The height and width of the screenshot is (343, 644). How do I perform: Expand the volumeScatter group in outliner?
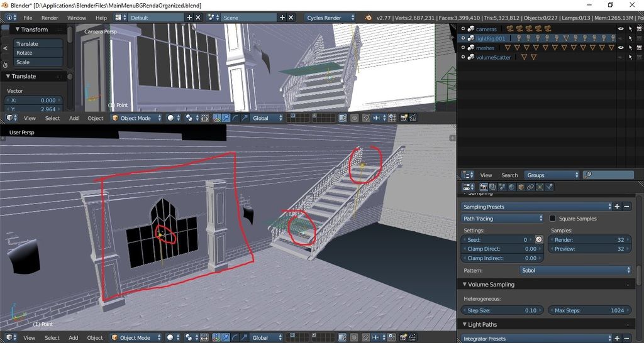(x=464, y=57)
